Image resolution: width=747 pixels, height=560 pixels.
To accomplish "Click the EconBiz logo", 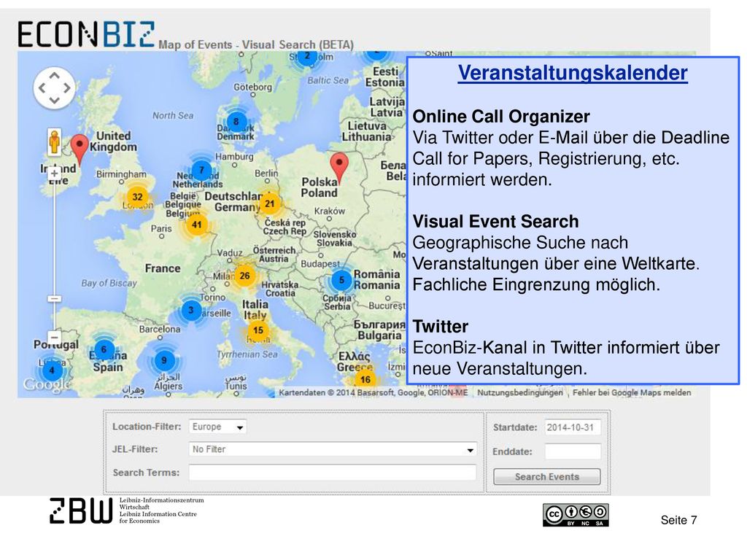I will coord(86,34).
